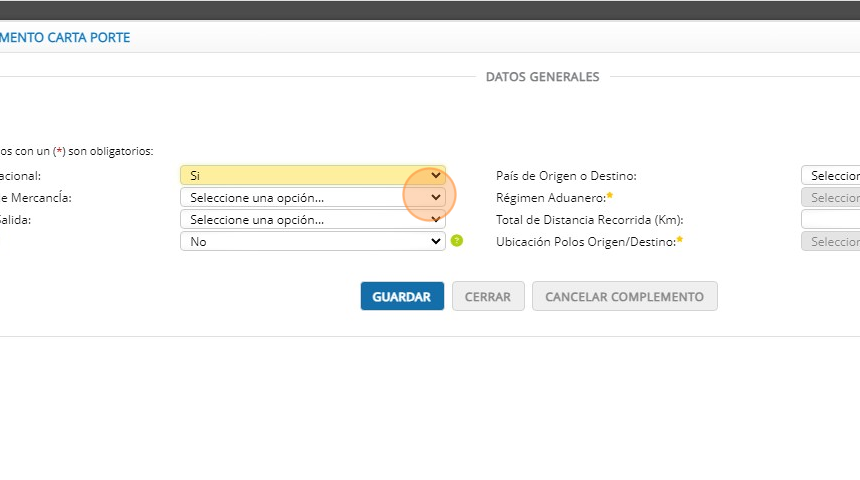The width and height of the screenshot is (860, 480).
Task: Click the "Ubicación Polos Origen/Destino:" label text
Action: click(586, 242)
